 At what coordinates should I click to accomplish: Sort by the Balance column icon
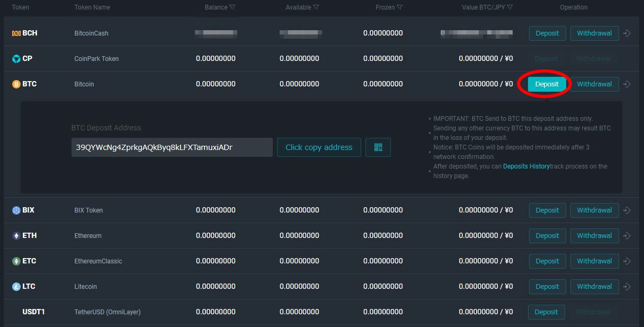[x=232, y=7]
